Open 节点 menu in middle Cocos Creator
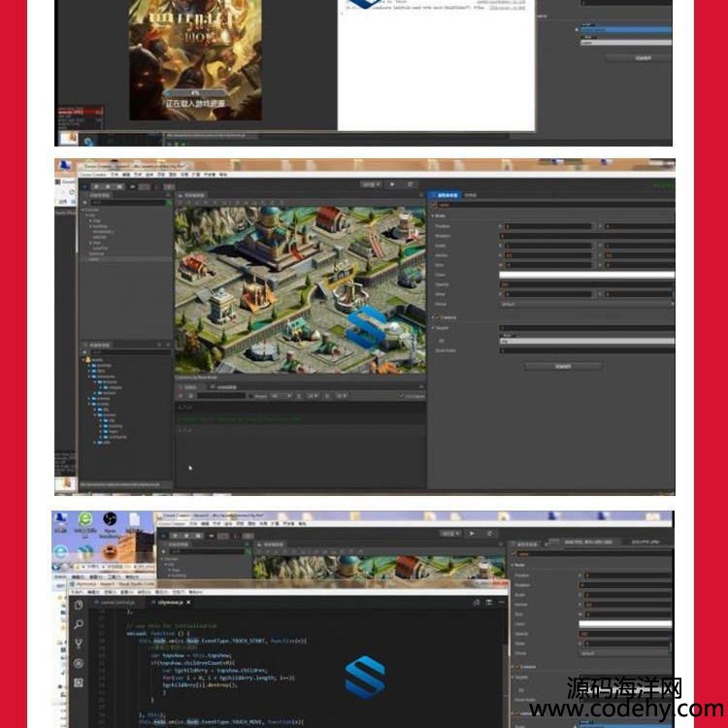This screenshot has height=728, width=728. point(138,175)
